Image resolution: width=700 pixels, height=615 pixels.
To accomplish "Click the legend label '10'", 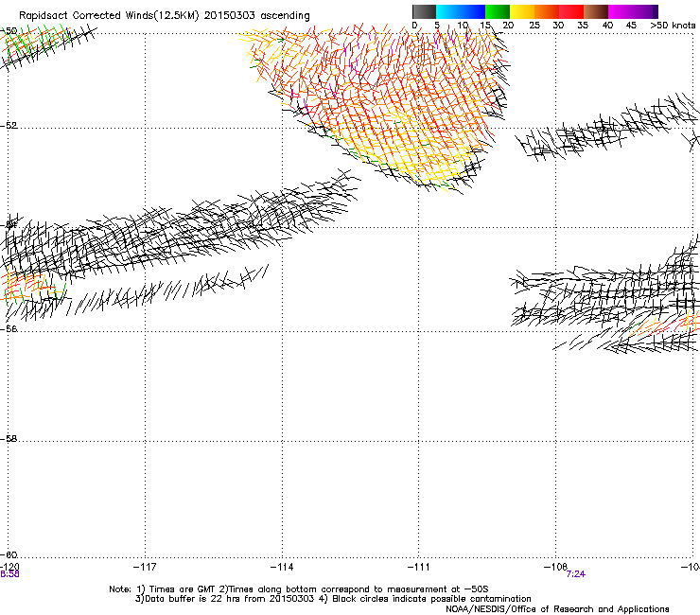I will (463, 26).
